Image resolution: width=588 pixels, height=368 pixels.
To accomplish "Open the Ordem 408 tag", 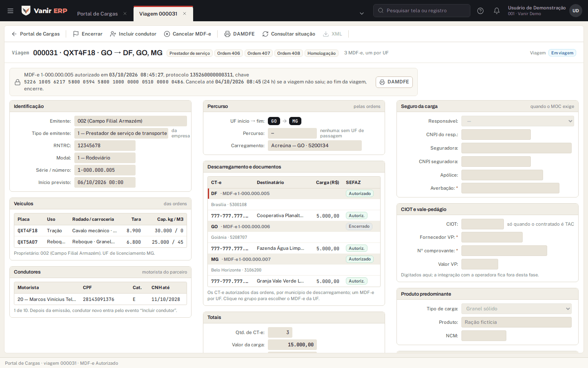I will point(289,53).
